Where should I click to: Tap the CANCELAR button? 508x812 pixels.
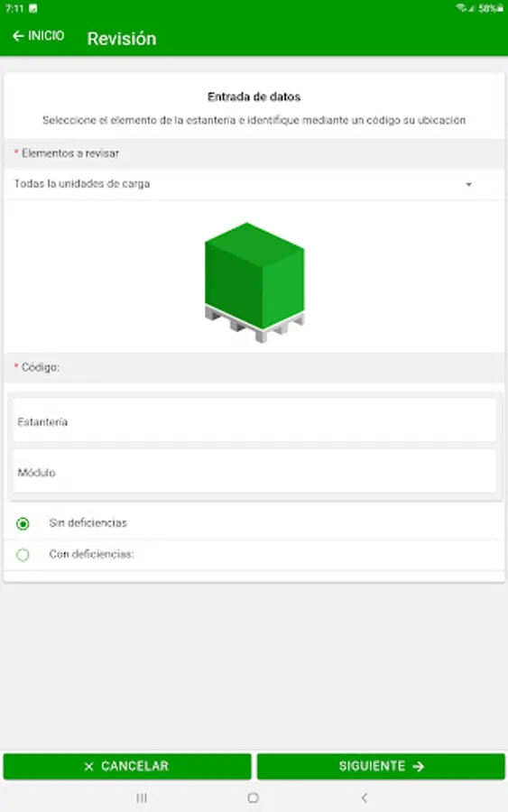127,766
